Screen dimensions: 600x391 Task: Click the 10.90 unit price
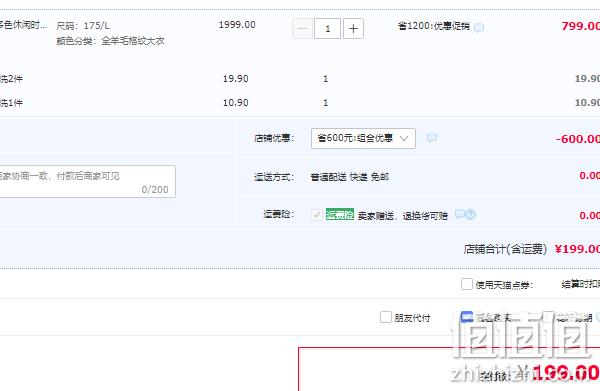click(236, 103)
